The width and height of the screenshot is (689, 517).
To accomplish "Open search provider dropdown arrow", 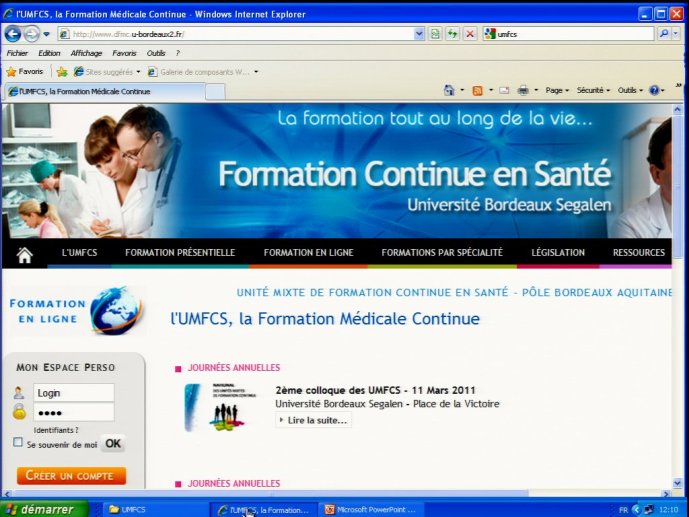I will pos(676,33).
